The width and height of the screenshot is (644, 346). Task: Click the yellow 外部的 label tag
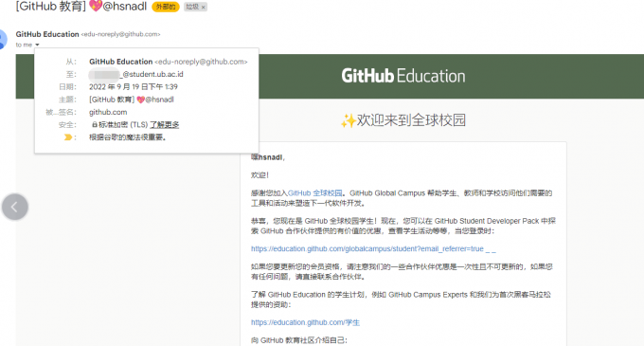coord(166,7)
